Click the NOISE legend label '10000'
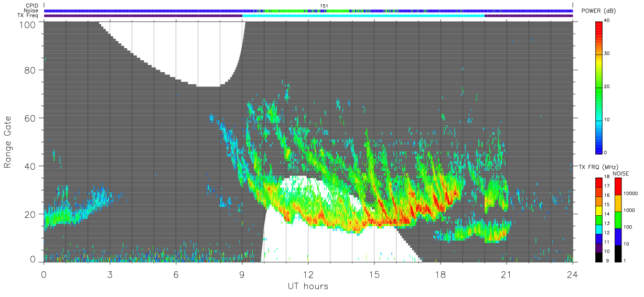Image resolution: width=644 pixels, height=297 pixels. [631, 193]
